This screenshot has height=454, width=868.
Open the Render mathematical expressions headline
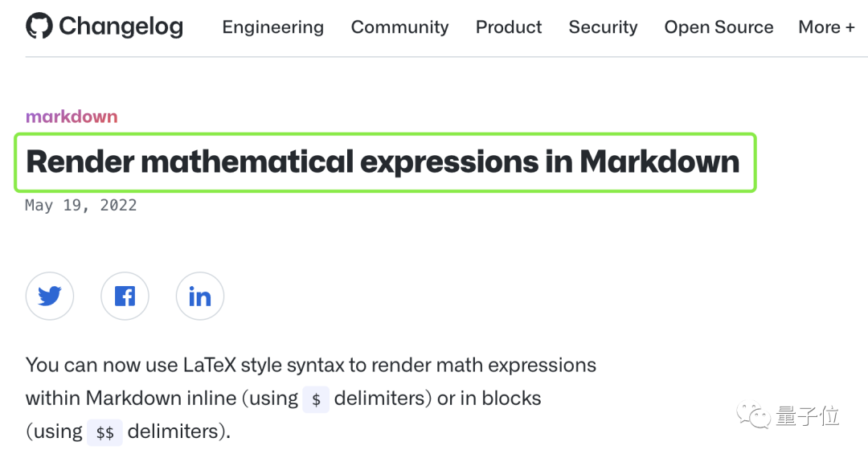[x=383, y=162]
